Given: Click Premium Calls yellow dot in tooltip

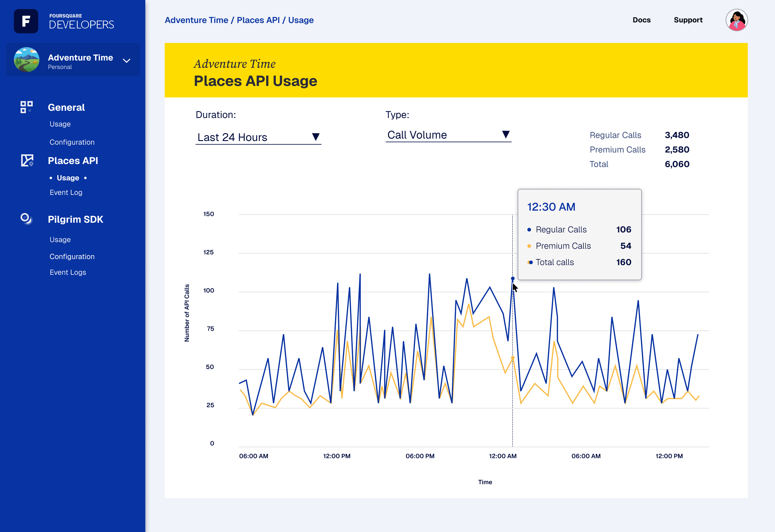Looking at the screenshot, I should 529,246.
